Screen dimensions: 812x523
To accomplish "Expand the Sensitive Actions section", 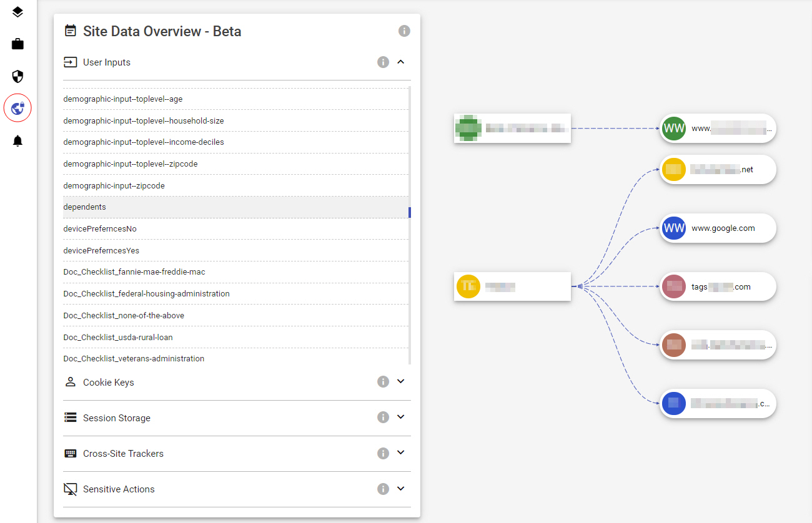I will (x=401, y=489).
